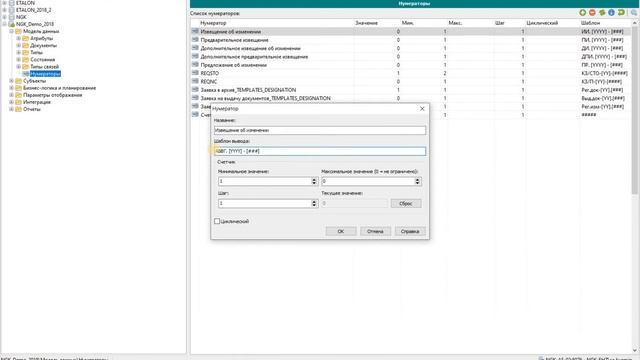
Task: Enable the Циклический checkbox in dialog
Action: [217, 221]
